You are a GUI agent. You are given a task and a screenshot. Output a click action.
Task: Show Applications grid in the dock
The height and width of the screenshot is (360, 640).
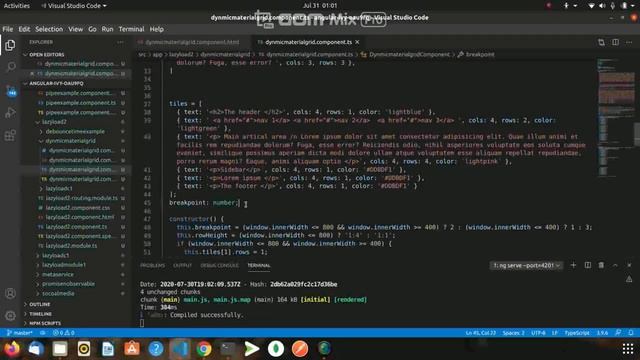pos(628,349)
